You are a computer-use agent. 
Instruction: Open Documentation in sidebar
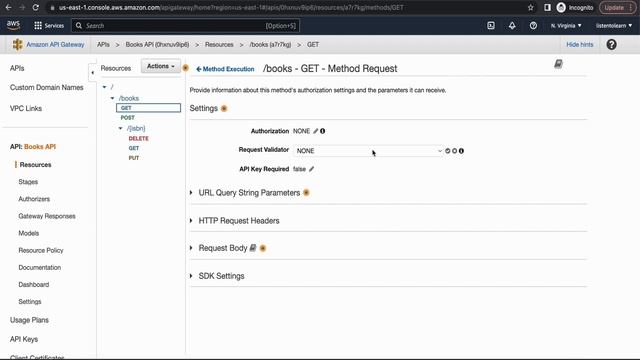pos(40,268)
